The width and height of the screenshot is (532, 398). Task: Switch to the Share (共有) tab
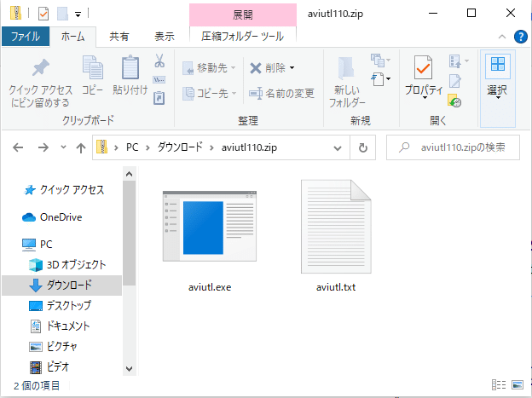coord(119,37)
